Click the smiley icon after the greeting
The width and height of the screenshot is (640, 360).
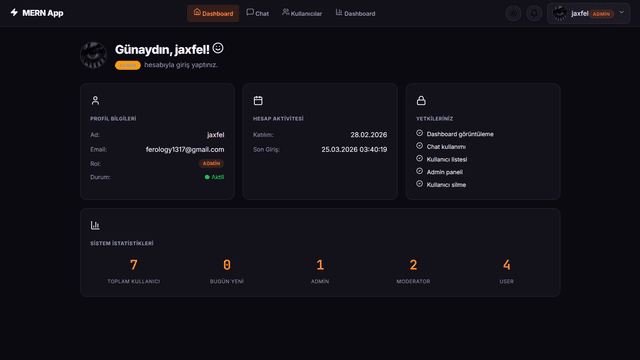218,48
